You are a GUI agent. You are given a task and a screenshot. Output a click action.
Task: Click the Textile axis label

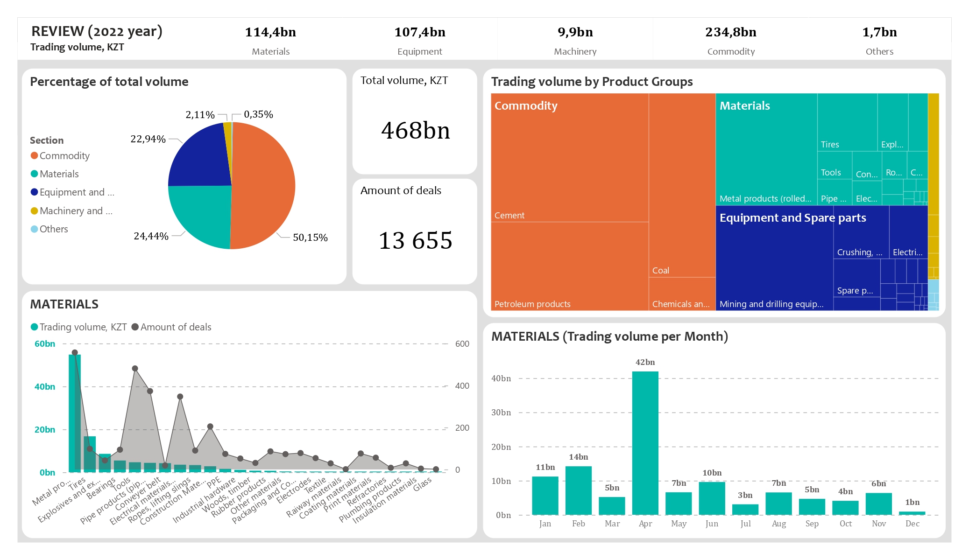click(x=315, y=486)
